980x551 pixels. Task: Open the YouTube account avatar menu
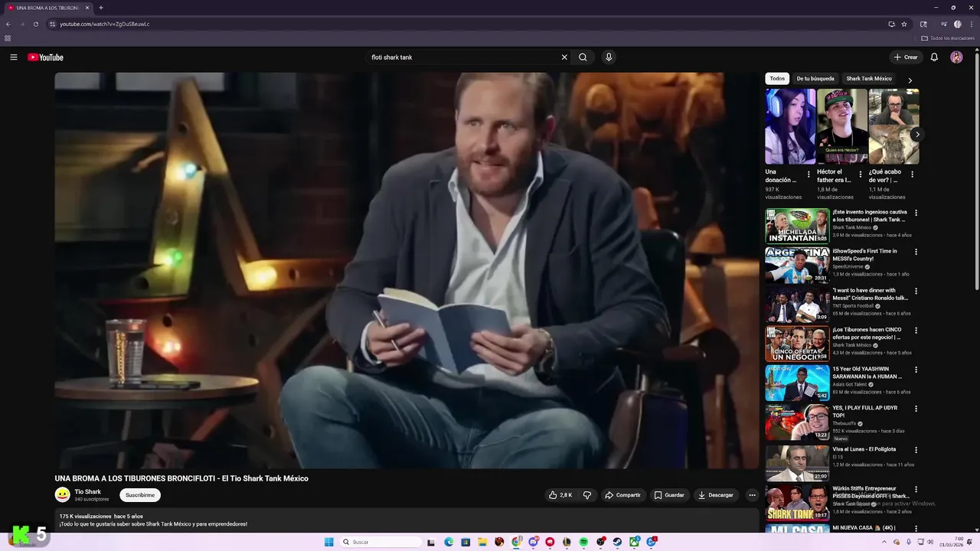click(956, 57)
